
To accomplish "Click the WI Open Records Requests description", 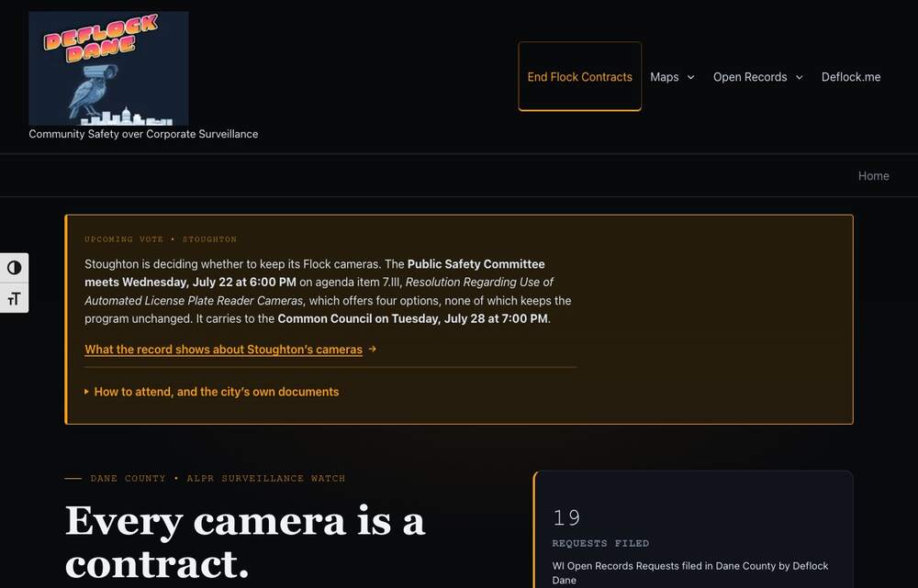I will coord(690,572).
